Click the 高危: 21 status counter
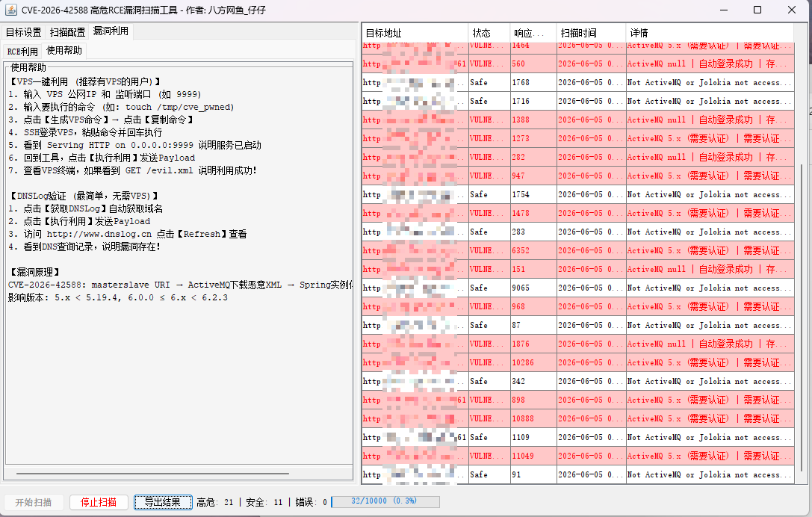Screen dimensions: 812x517 (x=215, y=502)
